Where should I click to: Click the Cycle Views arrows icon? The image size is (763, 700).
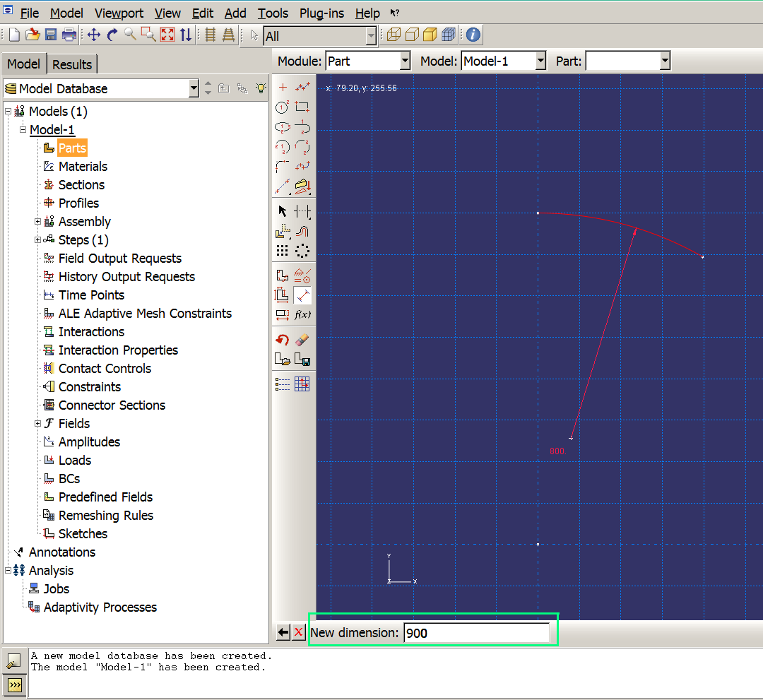pos(186,35)
